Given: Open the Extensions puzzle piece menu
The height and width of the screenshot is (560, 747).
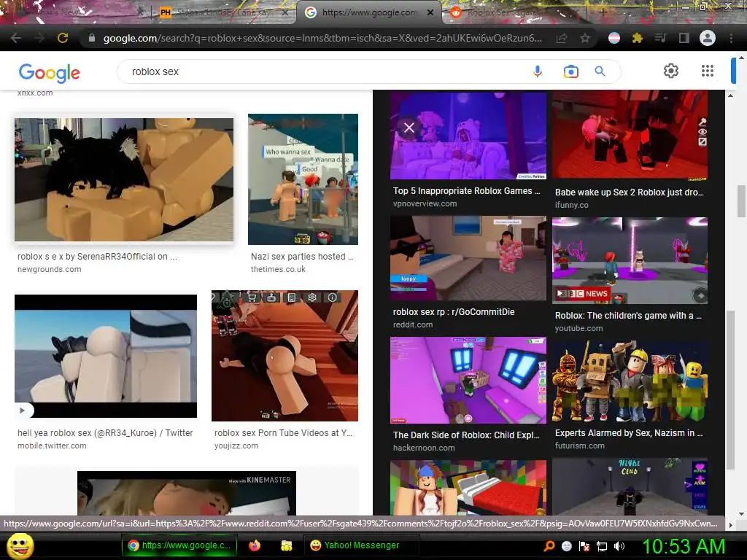Looking at the screenshot, I should pyautogui.click(x=637, y=38).
